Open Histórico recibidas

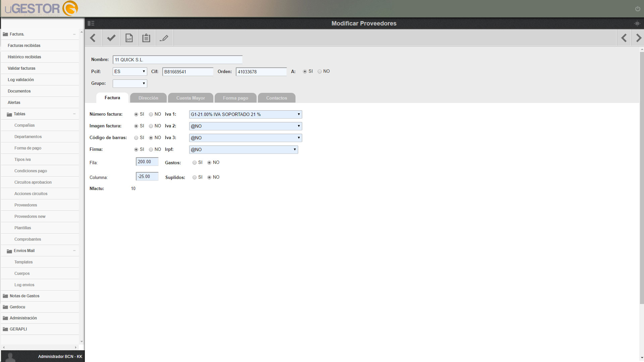pyautogui.click(x=40, y=57)
